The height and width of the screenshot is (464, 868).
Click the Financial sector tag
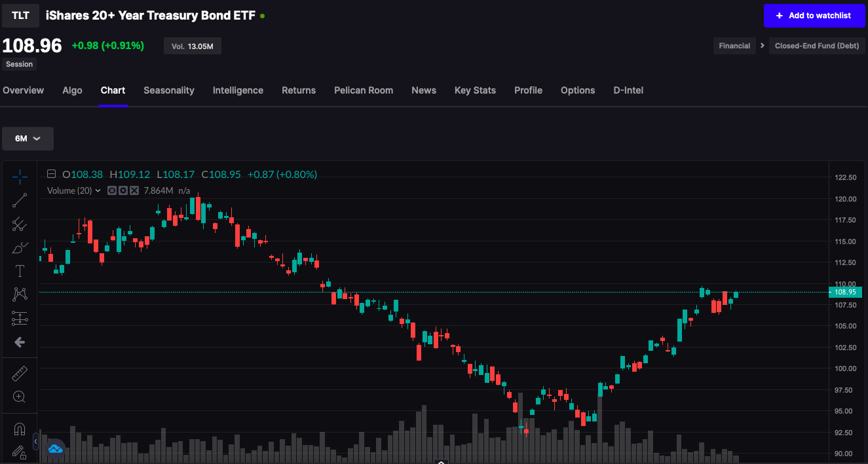click(734, 46)
